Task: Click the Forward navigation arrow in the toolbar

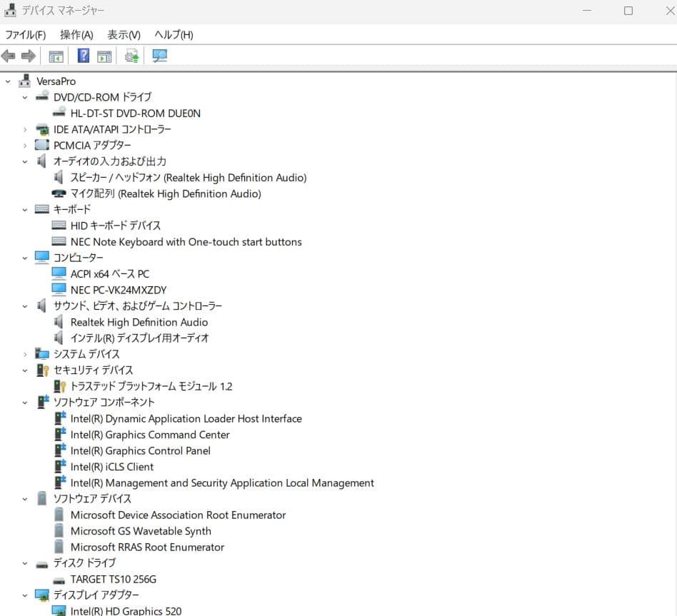Action: (x=27, y=56)
